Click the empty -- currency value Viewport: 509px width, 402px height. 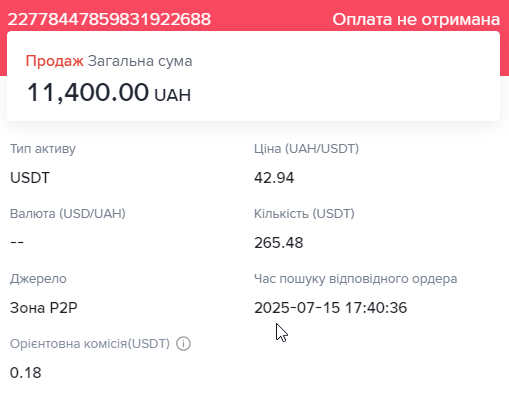click(x=17, y=242)
